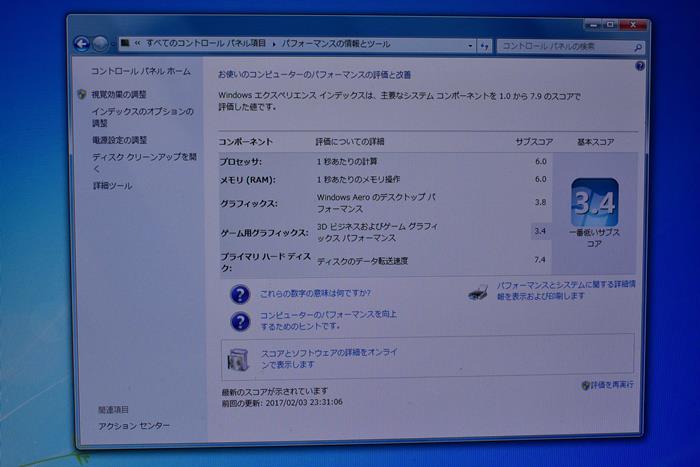
Task: Click 評価を再実行 to rerun assessment
Action: 612,385
